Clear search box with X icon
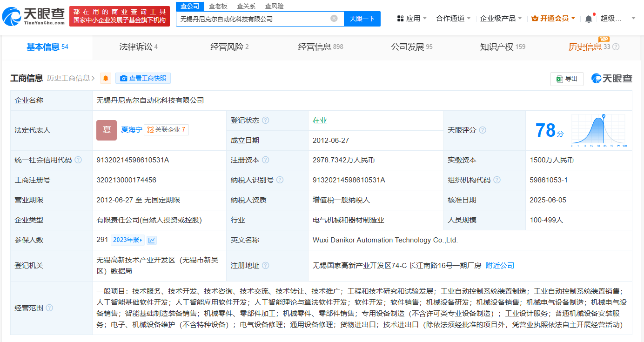 point(334,19)
